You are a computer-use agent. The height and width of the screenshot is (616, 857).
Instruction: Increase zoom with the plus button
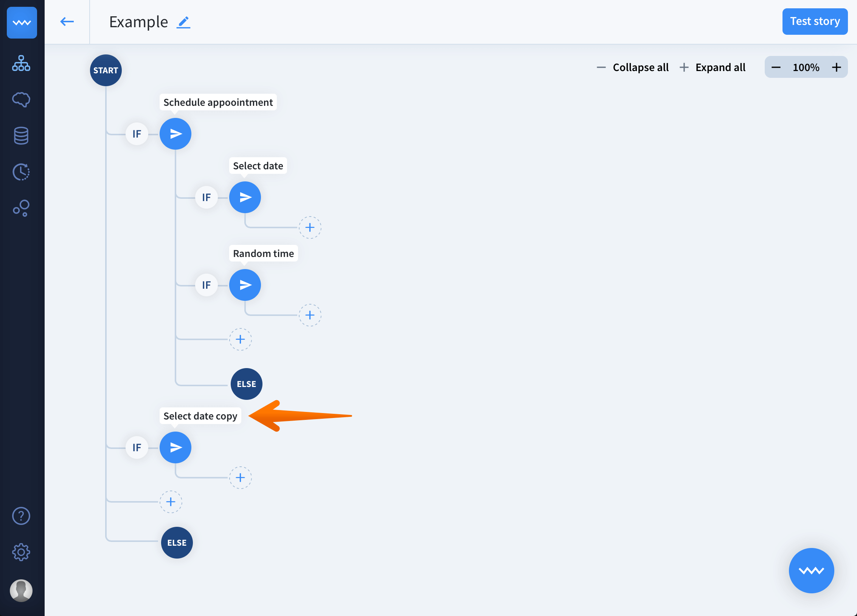click(x=837, y=68)
